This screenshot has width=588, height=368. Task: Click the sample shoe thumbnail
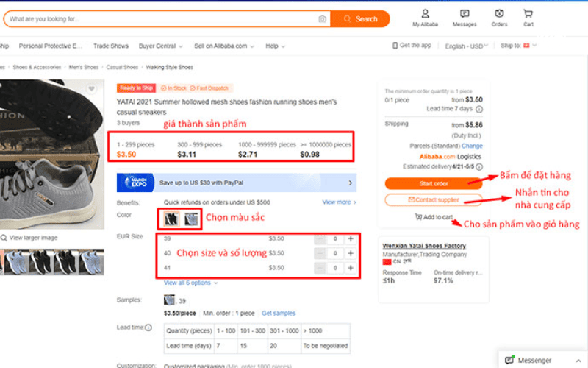(169, 300)
